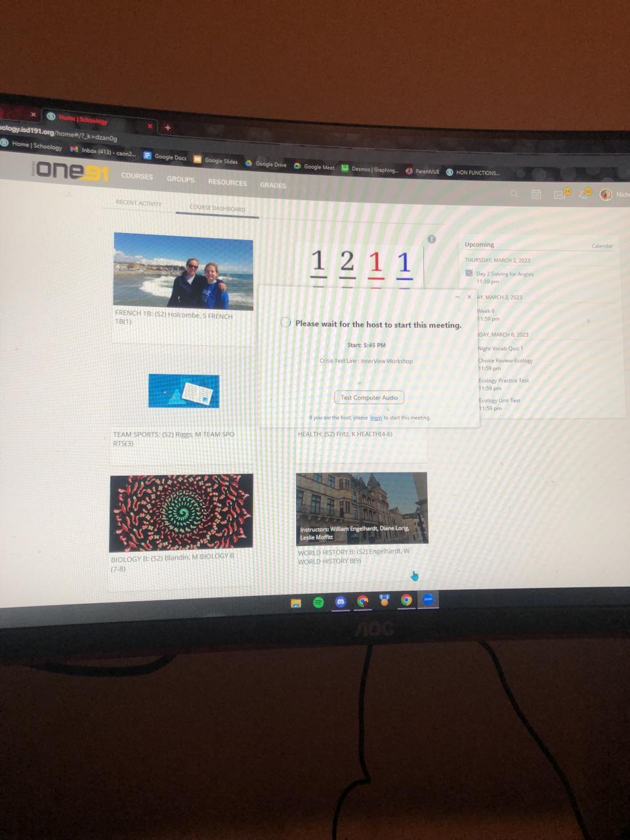
Task: Open the Schoology calendar icon in the header
Action: (536, 194)
